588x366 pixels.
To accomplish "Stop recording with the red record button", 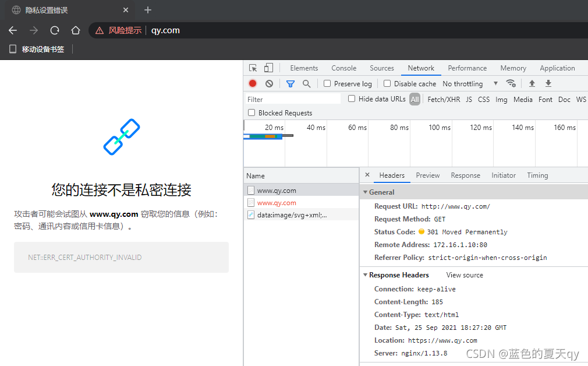I will point(253,83).
